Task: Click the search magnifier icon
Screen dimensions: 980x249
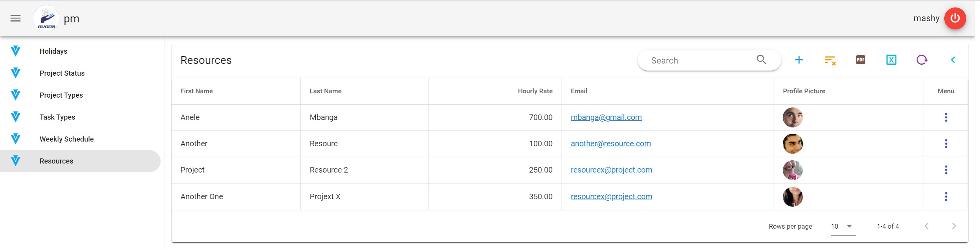Action: [761, 60]
